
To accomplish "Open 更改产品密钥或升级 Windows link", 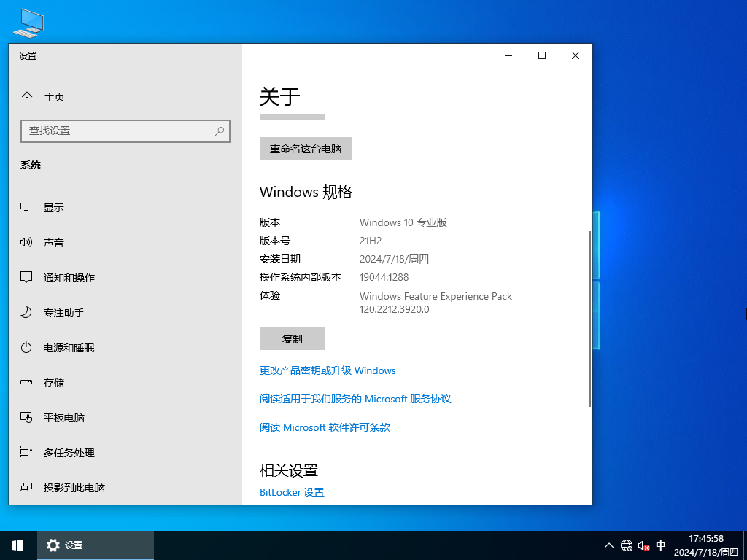I will pyautogui.click(x=328, y=370).
